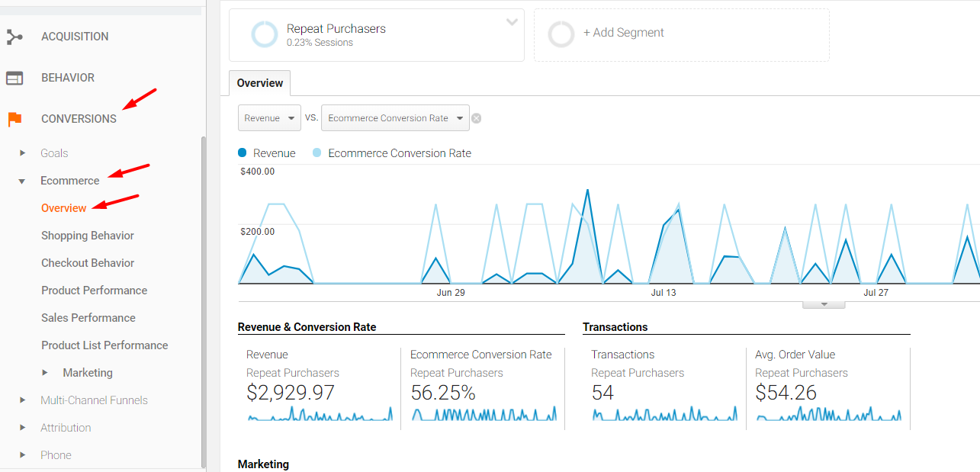
Task: Click the Jul 27 date label
Action: [x=876, y=293]
